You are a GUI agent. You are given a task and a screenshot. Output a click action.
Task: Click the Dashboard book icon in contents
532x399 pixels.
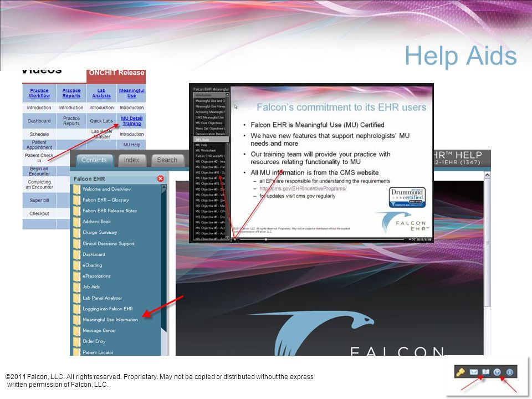pos(76,254)
